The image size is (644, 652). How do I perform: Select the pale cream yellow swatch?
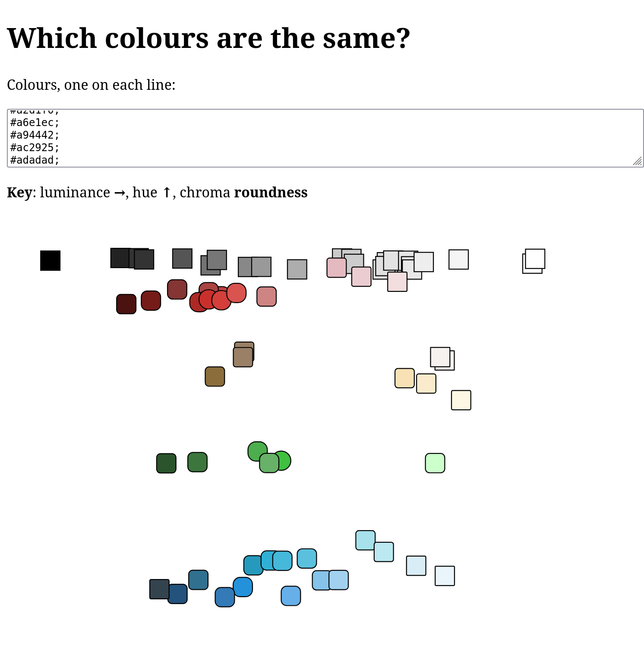[x=461, y=400]
